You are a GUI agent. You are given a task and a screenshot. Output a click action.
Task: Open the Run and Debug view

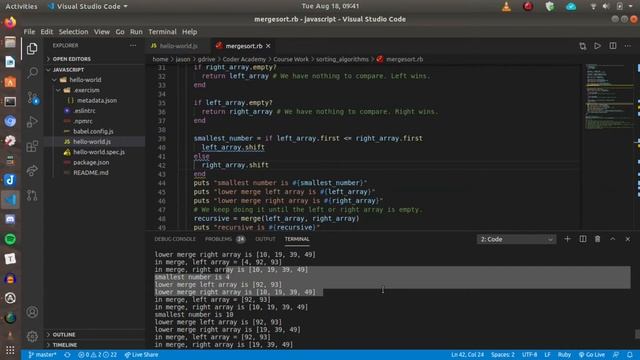32,122
